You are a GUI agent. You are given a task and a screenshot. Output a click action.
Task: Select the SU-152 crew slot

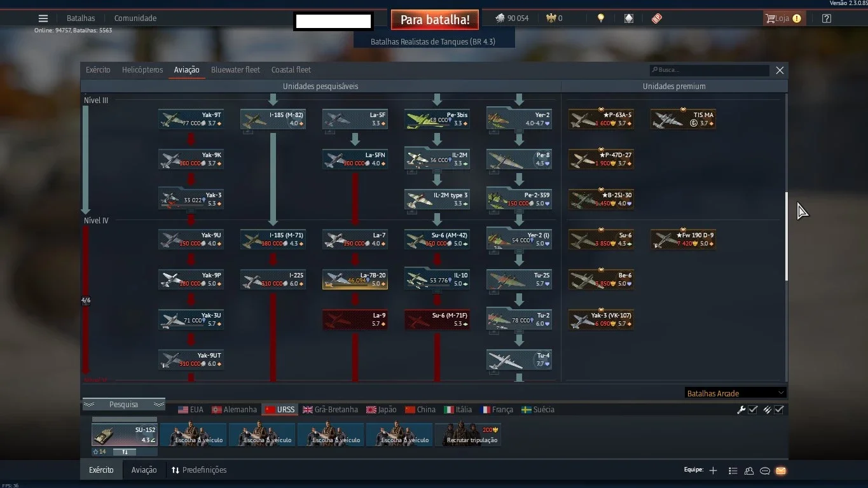[125, 435]
